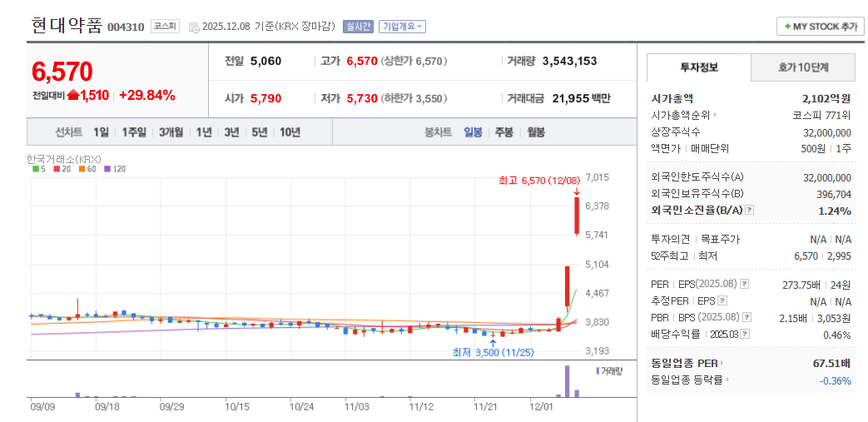Click the help icon beside PER EPS(2025.08)
Screen dimensions: 868x422
click(x=745, y=284)
